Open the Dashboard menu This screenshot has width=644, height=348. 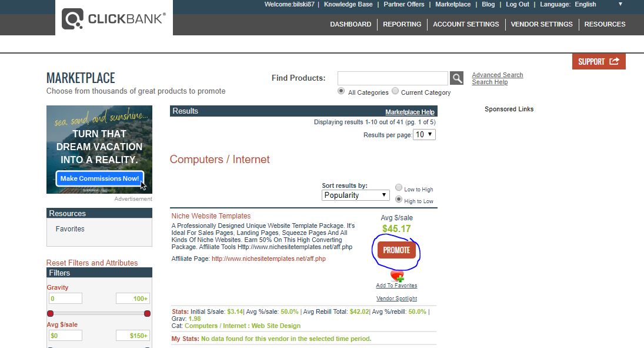click(x=351, y=24)
